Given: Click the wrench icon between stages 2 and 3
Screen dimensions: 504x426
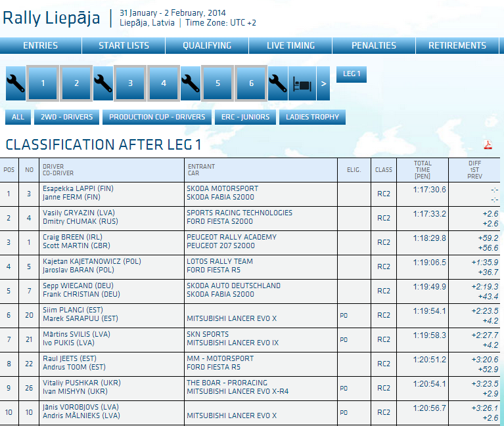Looking at the screenshot, I should click(x=103, y=83).
